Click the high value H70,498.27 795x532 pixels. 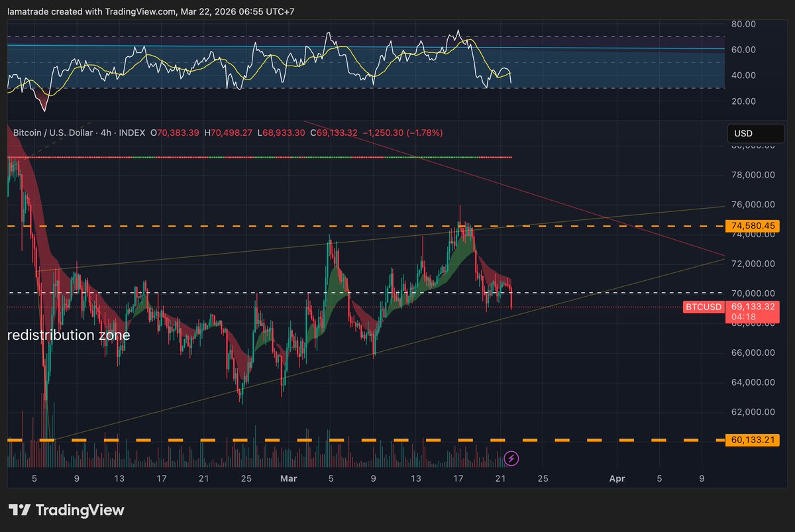coord(229,133)
